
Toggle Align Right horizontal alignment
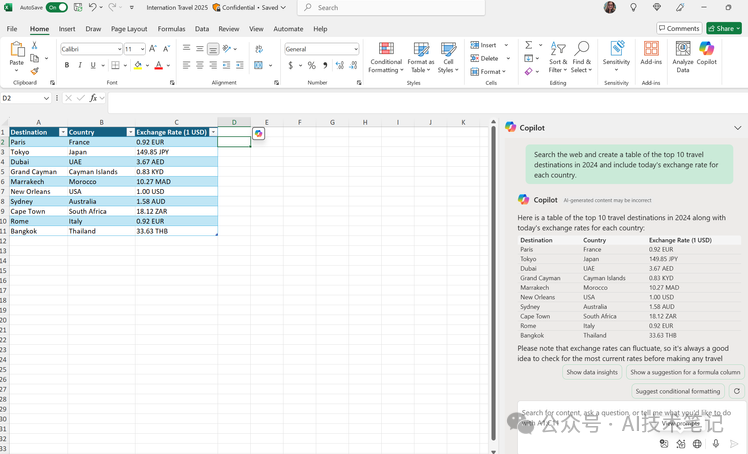coord(213,65)
